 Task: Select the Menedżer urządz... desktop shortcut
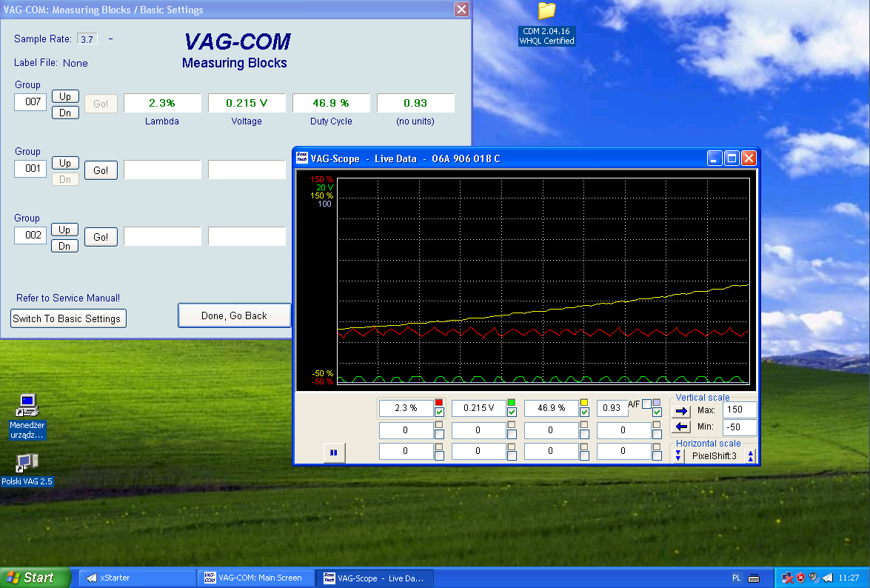(x=27, y=417)
